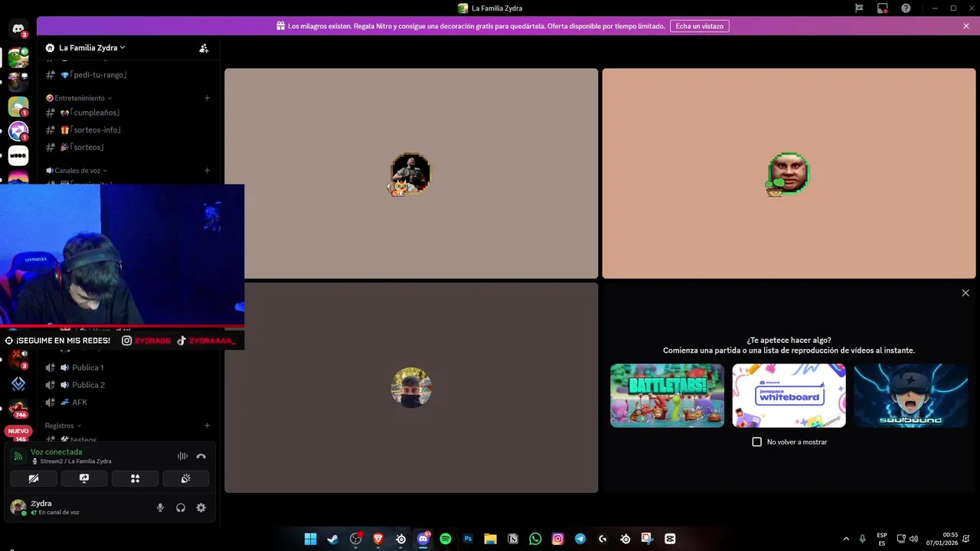Open File Explorer from the taskbar

tap(490, 539)
